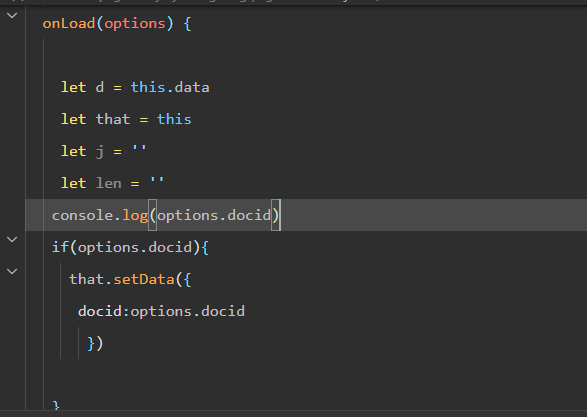587x417 pixels.
Task: Click 'let d = this.data' line
Action: [x=135, y=88]
